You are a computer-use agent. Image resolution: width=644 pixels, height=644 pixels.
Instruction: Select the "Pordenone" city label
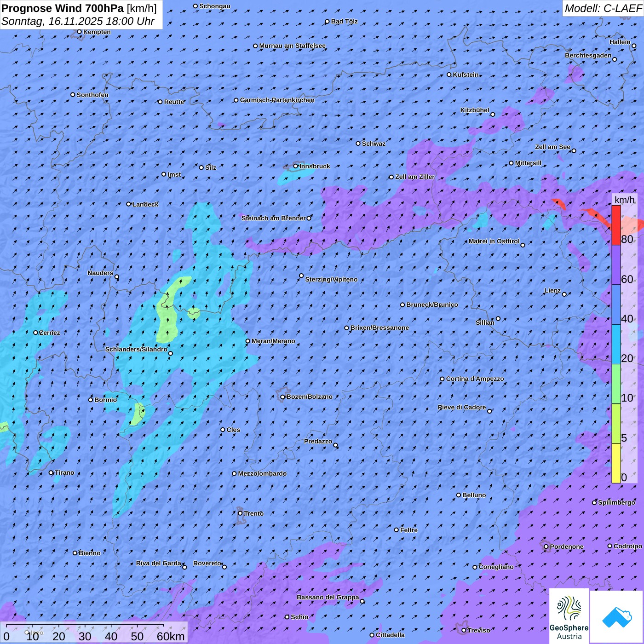pos(567,546)
